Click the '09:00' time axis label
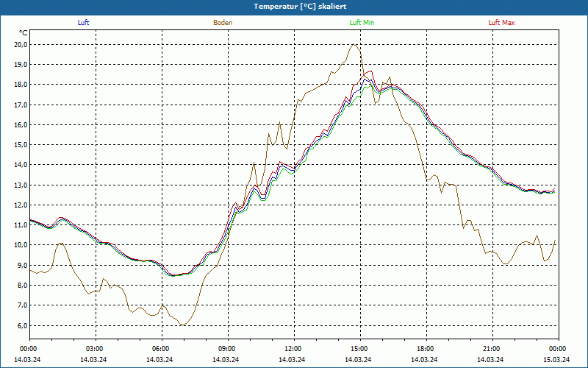Viewport: 588px width, 368px height. [x=226, y=349]
